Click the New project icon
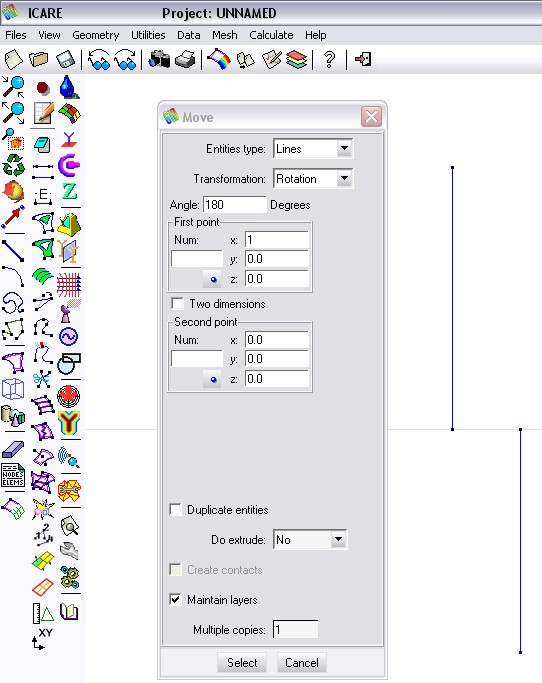Viewport: 542px width, 683px height. (x=14, y=59)
